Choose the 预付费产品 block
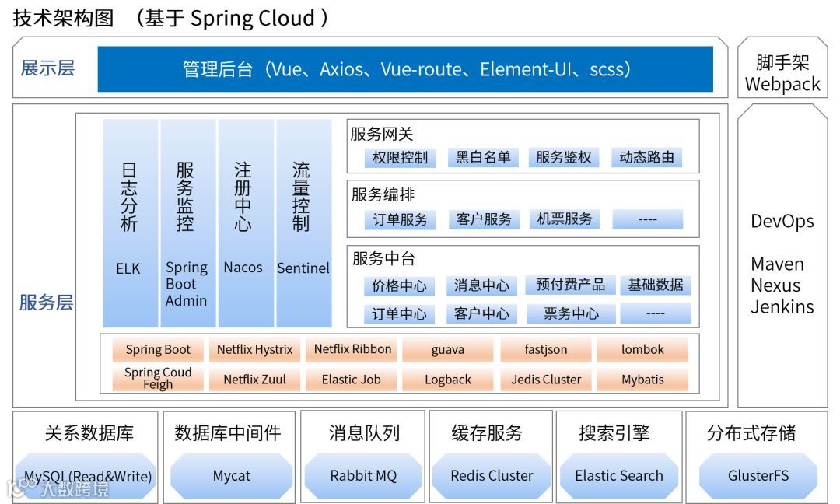Screen dimensions: 840x504 click(571, 285)
